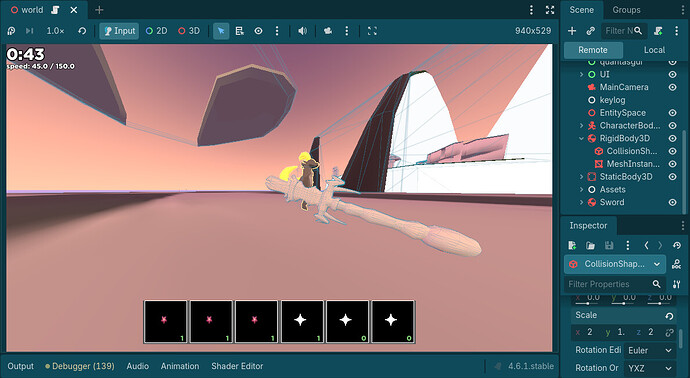This screenshot has width=690, height=378.
Task: Open the Rotation Order YXZ dropdown
Action: 650,368
